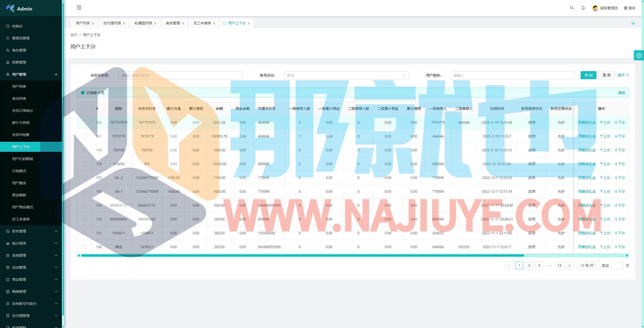
Task: Click the 超级管理员 avatar icon
Action: [x=595, y=8]
